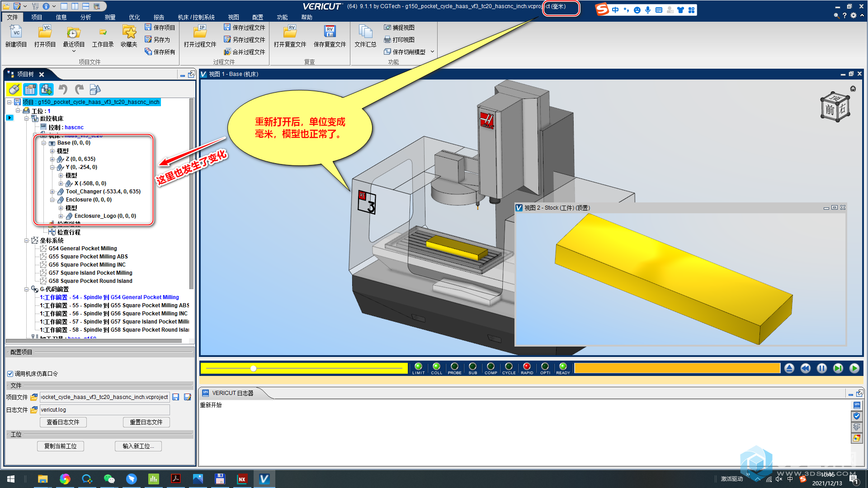The width and height of the screenshot is (868, 488).
Task: Click the project file (项目文件) path field
Action: click(x=105, y=397)
